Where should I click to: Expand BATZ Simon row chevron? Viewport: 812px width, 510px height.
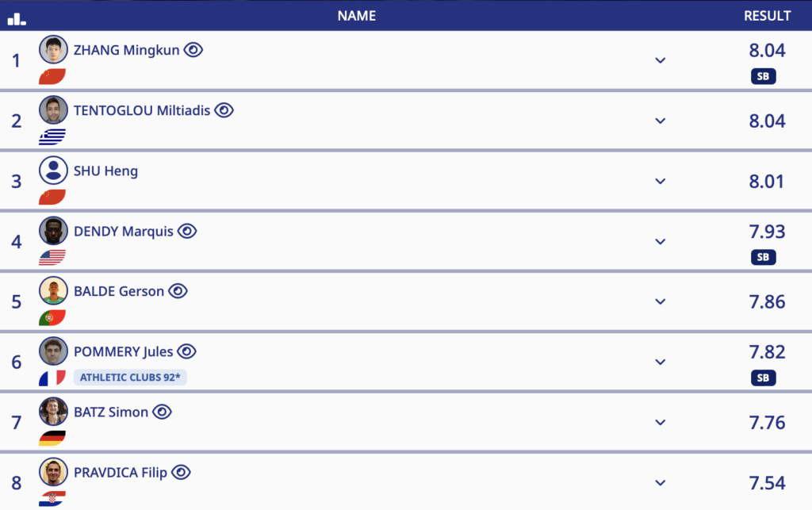point(660,423)
